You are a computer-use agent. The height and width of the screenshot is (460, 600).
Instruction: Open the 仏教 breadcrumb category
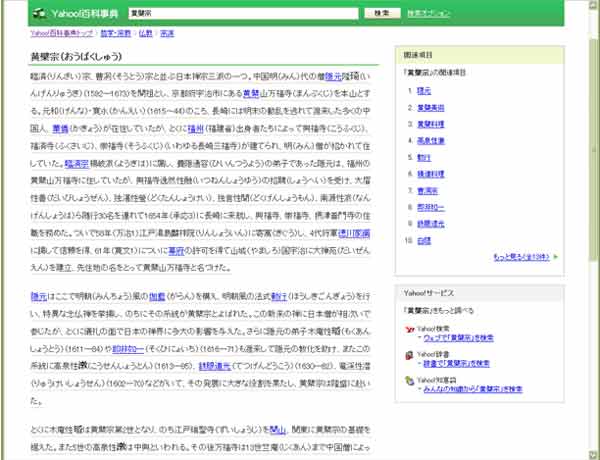point(144,33)
